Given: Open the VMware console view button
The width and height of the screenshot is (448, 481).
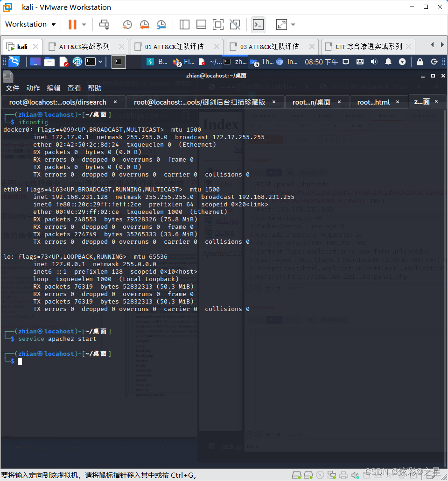Looking at the screenshot, I should [x=258, y=25].
